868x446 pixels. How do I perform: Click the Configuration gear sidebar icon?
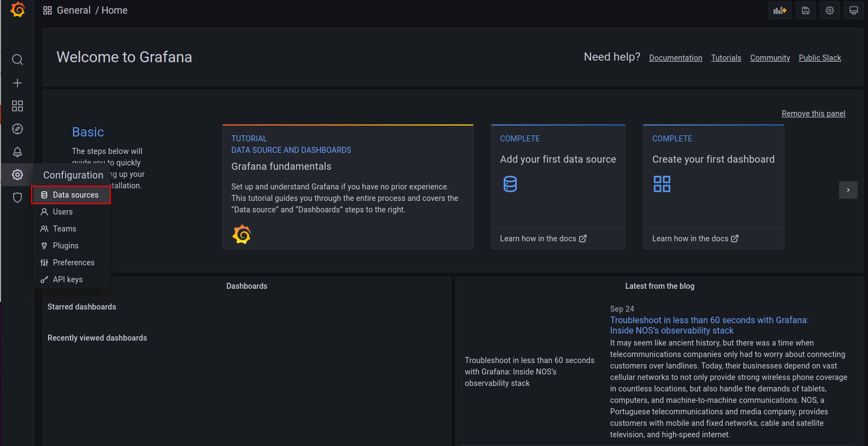pos(17,175)
